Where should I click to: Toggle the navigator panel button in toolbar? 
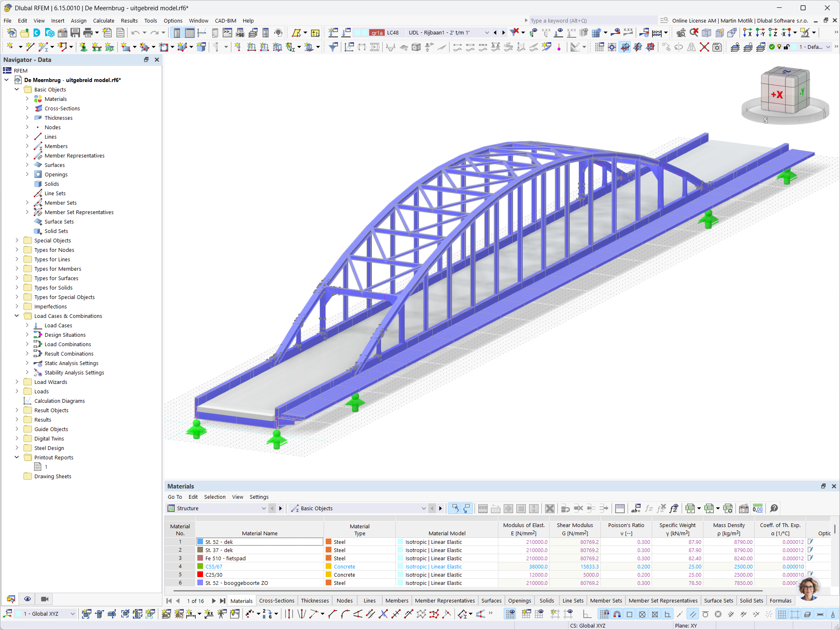[x=176, y=33]
